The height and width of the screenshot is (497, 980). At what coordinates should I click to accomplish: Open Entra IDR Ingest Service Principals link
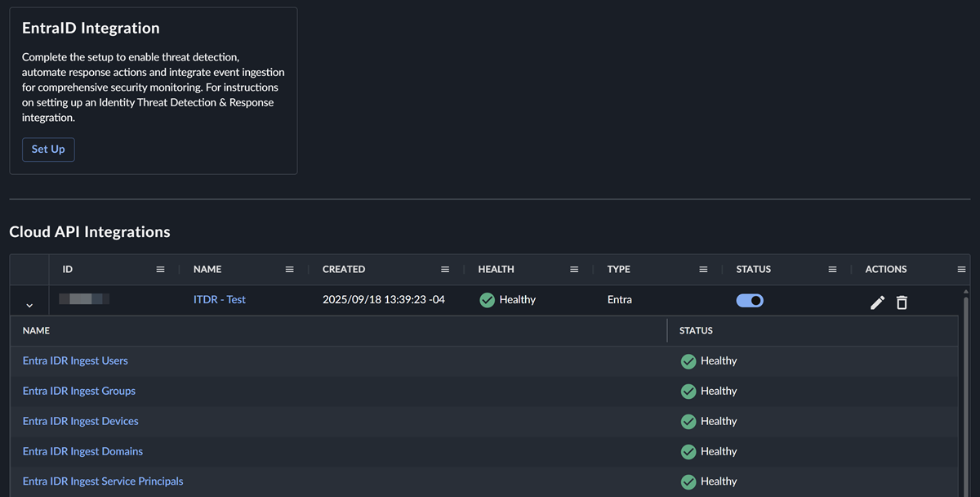point(103,481)
